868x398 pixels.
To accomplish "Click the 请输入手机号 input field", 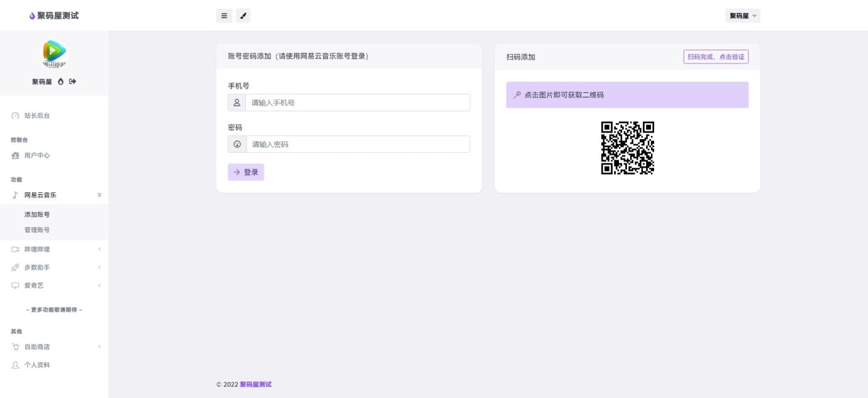I will 357,102.
